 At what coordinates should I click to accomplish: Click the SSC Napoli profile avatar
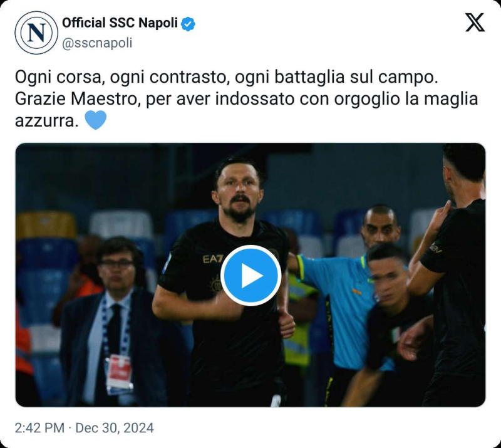tap(36, 33)
